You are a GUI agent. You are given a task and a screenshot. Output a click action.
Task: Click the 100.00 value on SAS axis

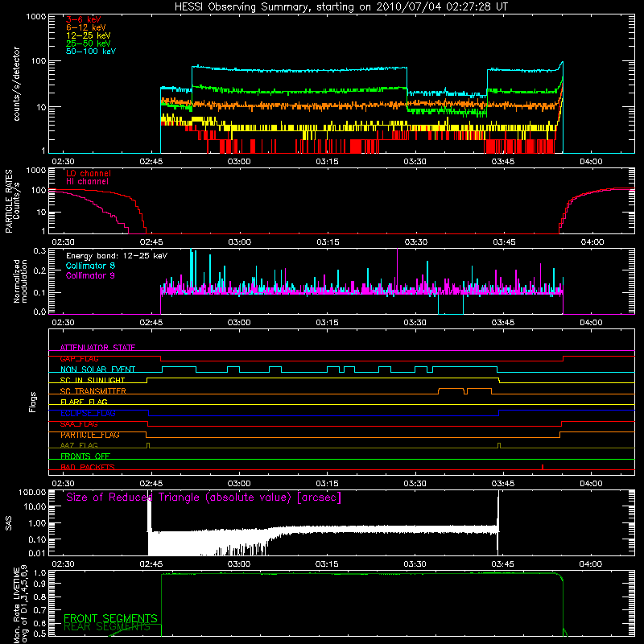click(x=32, y=492)
